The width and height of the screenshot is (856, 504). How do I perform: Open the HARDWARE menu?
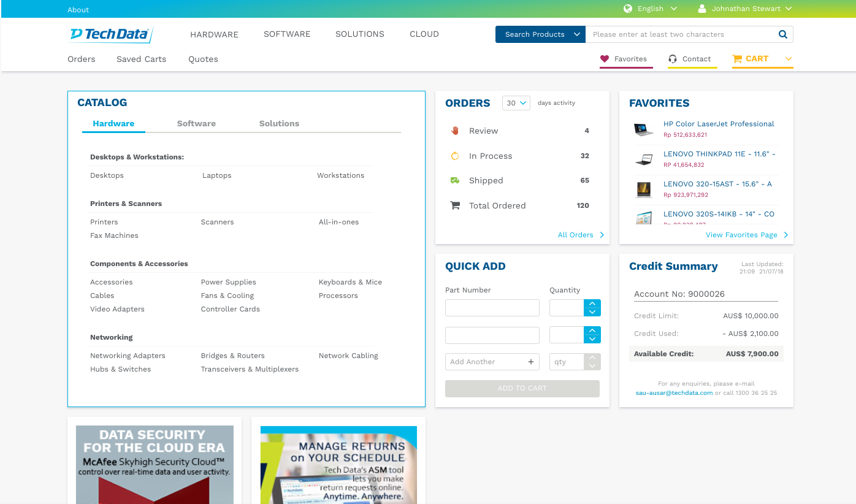214,34
